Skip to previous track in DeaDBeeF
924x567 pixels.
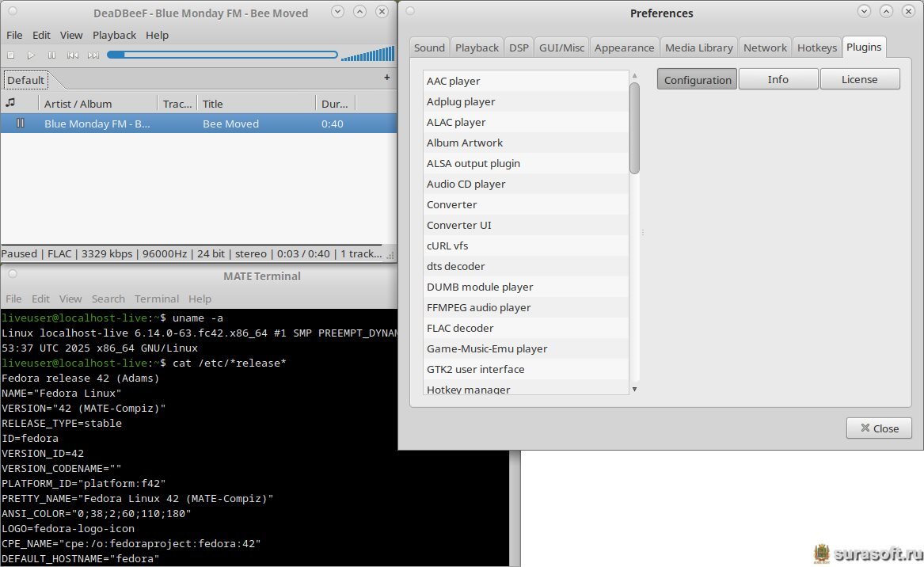pyautogui.click(x=73, y=55)
